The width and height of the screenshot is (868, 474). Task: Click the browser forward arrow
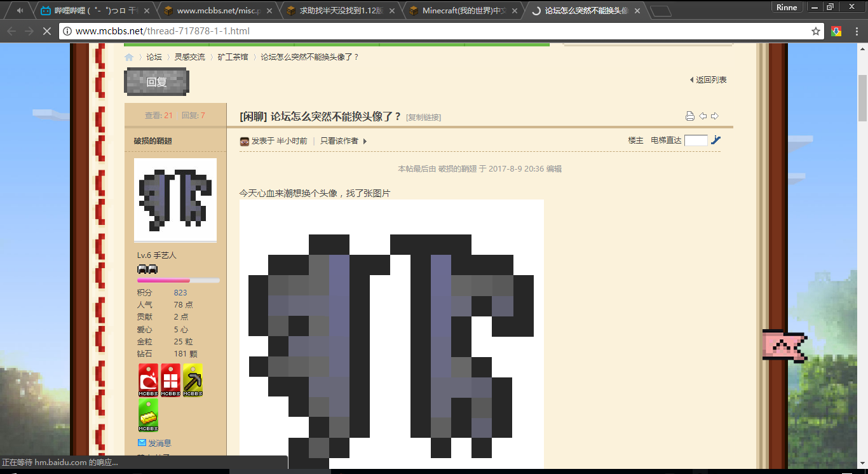pos(29,31)
